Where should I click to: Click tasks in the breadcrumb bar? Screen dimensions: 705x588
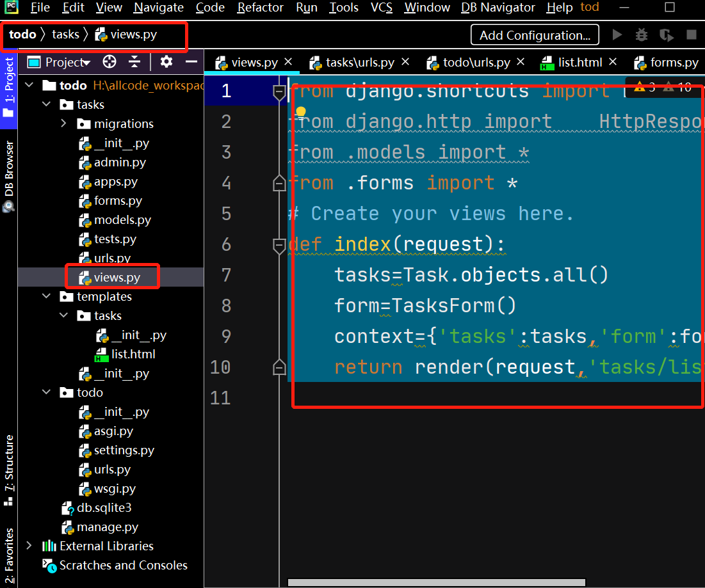point(66,34)
